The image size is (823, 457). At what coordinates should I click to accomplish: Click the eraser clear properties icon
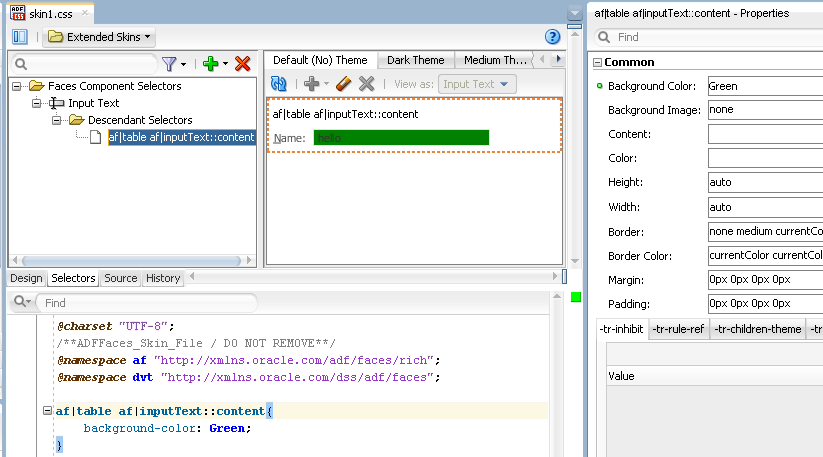coord(343,84)
